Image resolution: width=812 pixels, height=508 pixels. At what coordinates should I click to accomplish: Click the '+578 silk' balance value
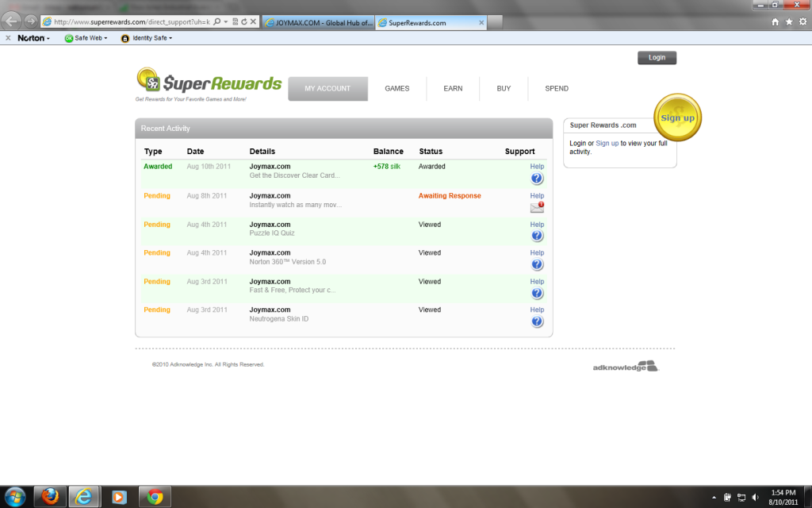(x=387, y=167)
